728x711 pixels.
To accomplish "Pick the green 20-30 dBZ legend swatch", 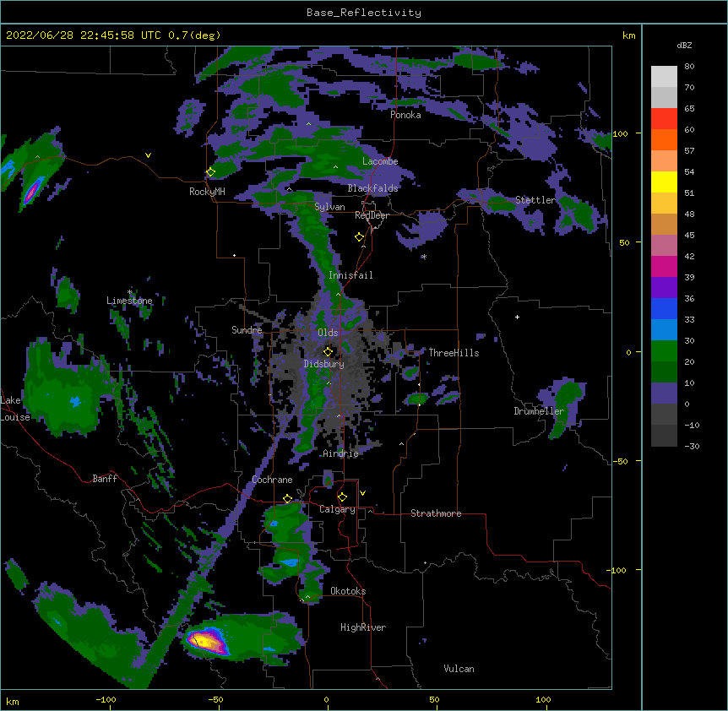I will [664, 351].
